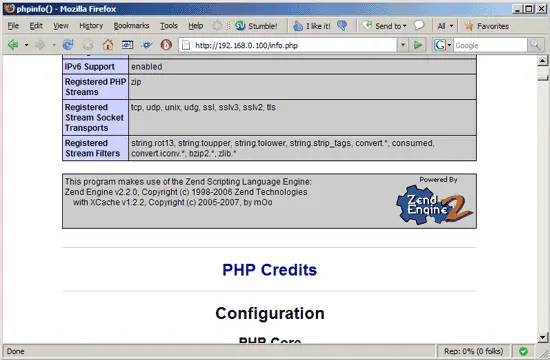The height and width of the screenshot is (360, 550).
Task: Open the Forward history dropdown arrow
Action: [54, 45]
